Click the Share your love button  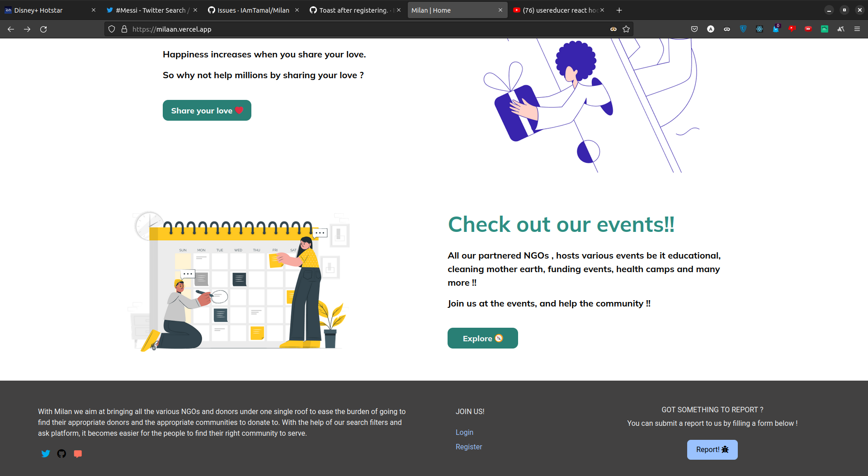(207, 110)
